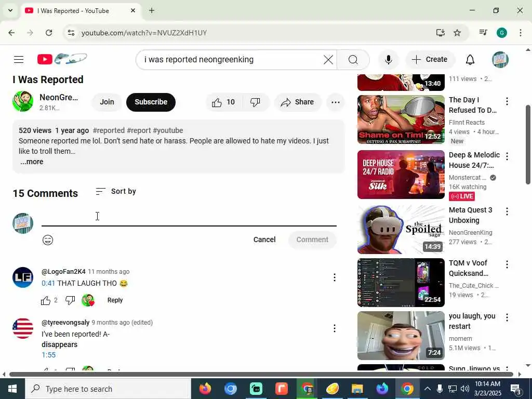Image resolution: width=532 pixels, height=399 pixels.
Task: Open menu for Deep & Melodic House video
Action: pyautogui.click(x=507, y=156)
